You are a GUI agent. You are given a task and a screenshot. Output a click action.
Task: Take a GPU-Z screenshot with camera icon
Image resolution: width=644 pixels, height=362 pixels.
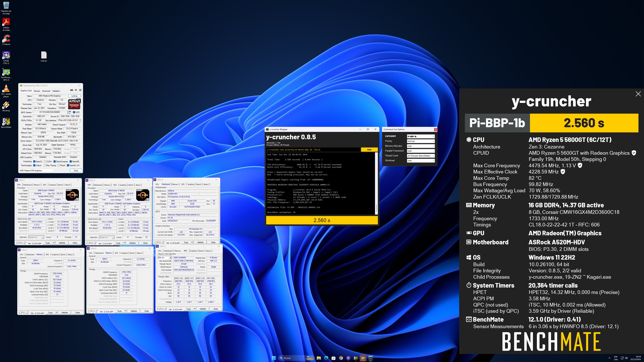point(71,90)
